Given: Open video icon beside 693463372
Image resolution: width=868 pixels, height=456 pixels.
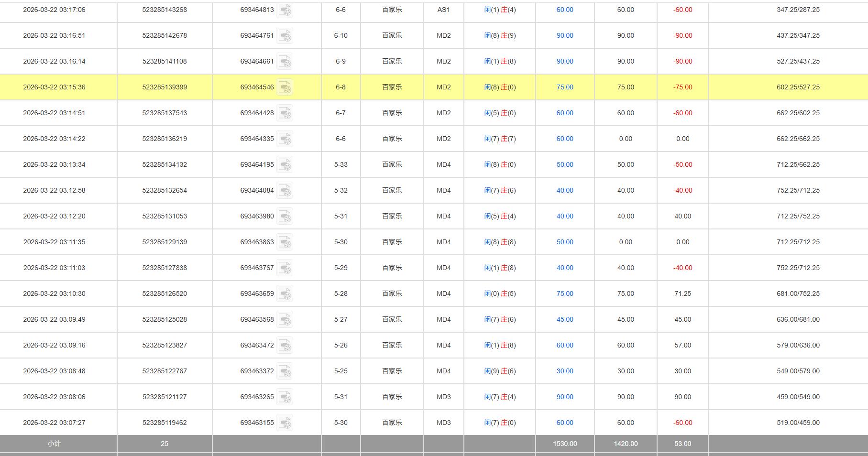Looking at the screenshot, I should pos(285,371).
